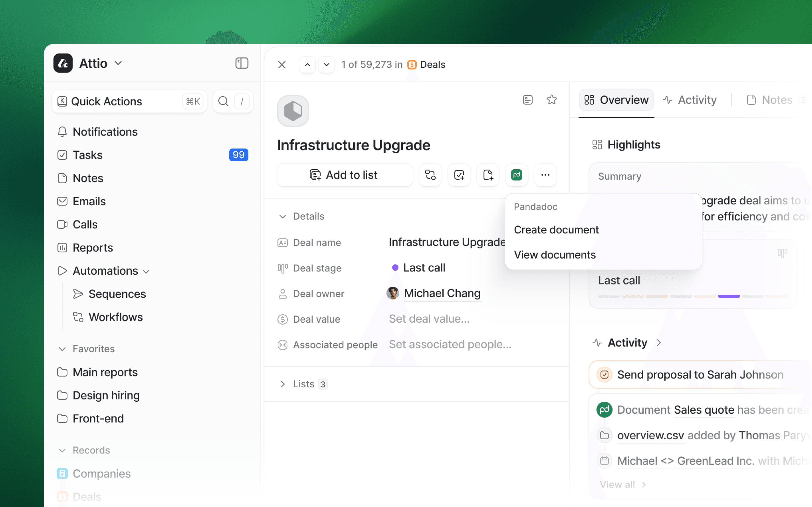Click the add note icon button
The width and height of the screenshot is (812, 507).
[488, 175]
